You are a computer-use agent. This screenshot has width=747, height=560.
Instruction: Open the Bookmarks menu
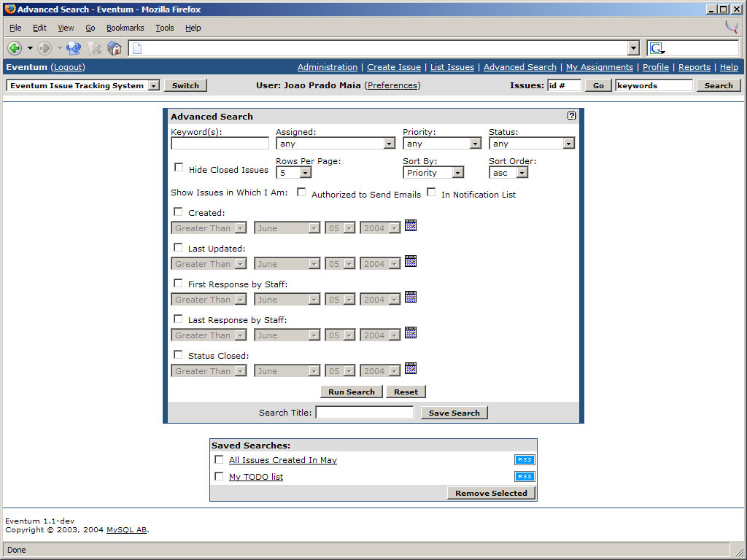[125, 28]
